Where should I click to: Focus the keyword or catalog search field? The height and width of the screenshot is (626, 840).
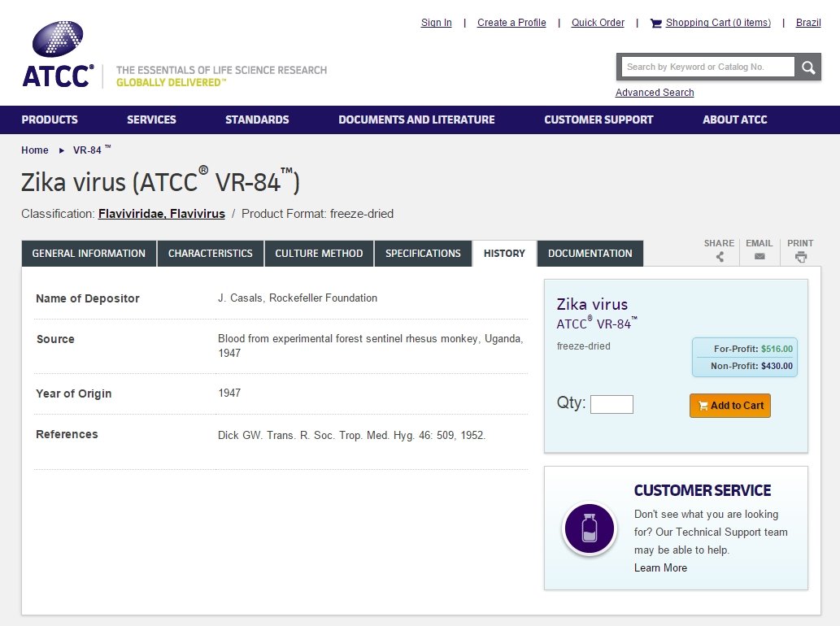pos(707,67)
